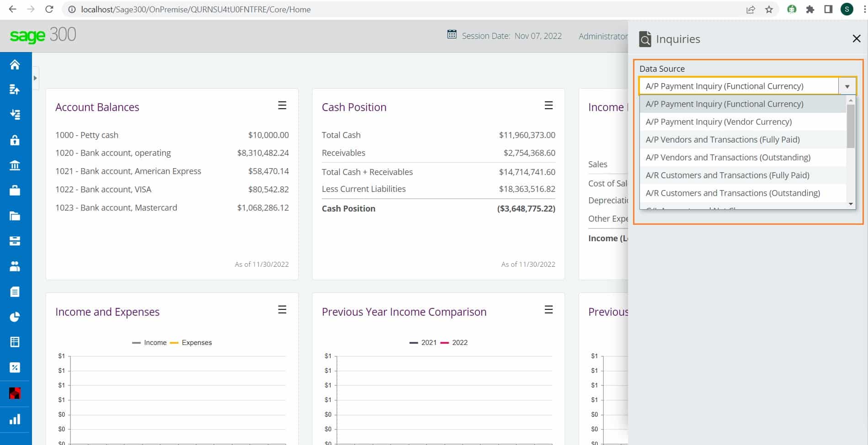Click dropdown list scroll up arrow

(x=851, y=100)
